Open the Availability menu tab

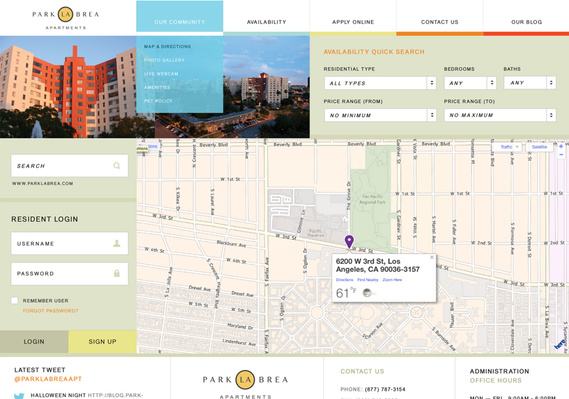266,22
